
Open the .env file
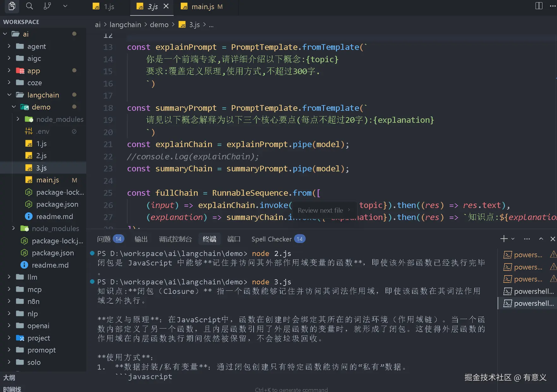(43, 131)
